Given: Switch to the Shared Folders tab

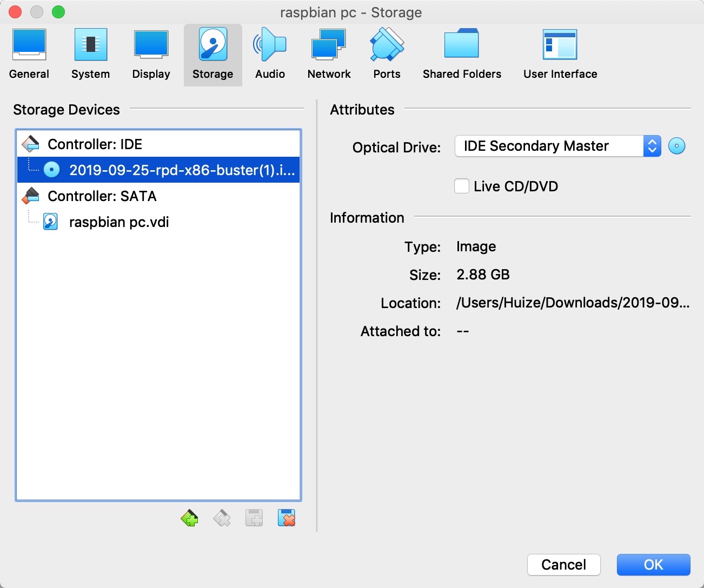Looking at the screenshot, I should pos(462,55).
